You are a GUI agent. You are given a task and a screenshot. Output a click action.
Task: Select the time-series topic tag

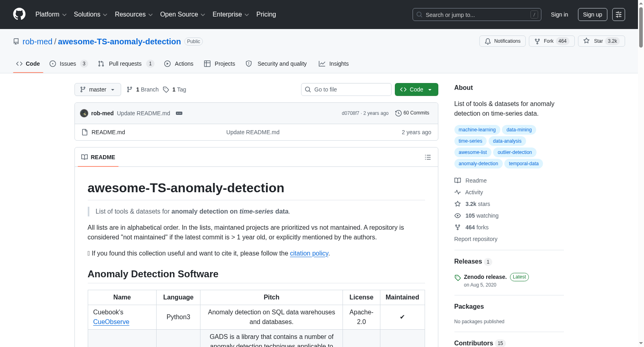point(470,141)
